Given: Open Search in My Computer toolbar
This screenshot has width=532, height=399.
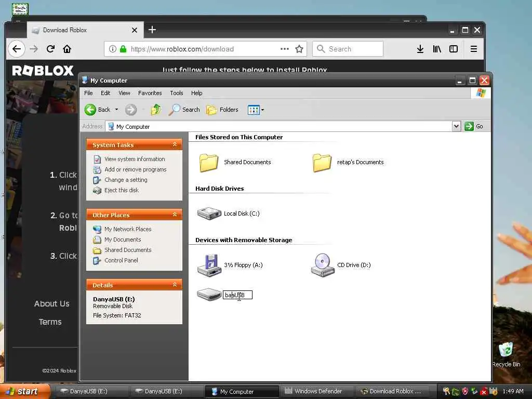Looking at the screenshot, I should click(184, 110).
